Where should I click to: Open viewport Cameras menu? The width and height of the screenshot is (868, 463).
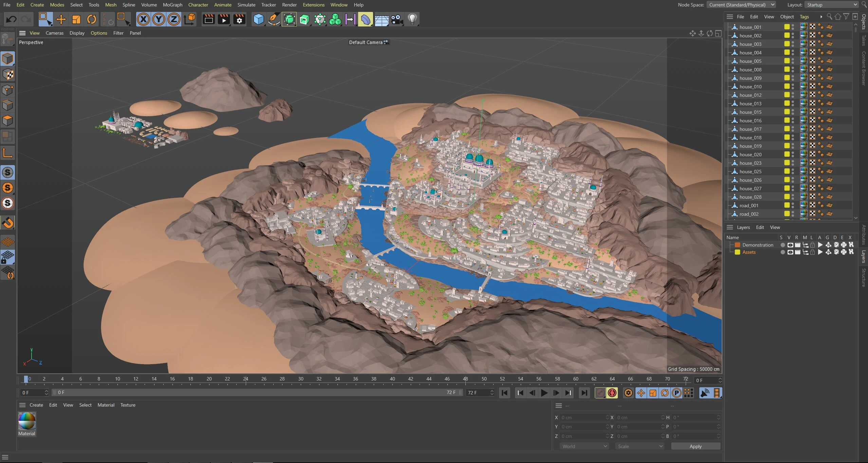(x=54, y=33)
